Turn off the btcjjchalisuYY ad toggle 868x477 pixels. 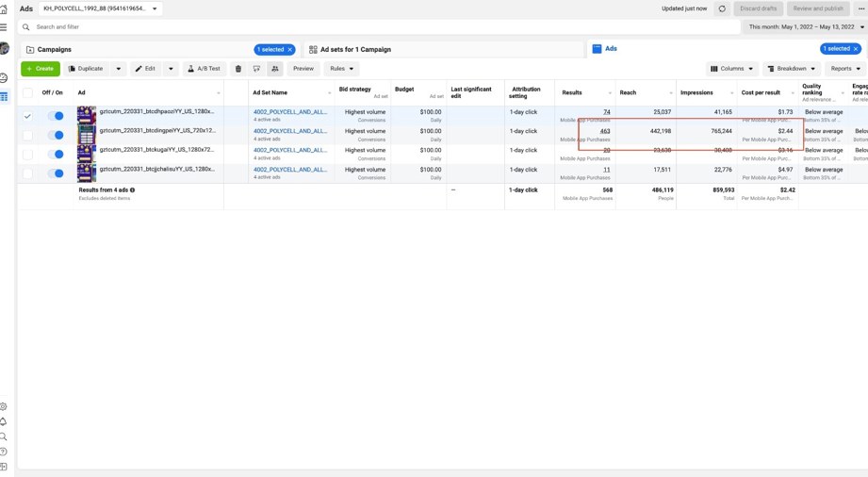tap(56, 173)
